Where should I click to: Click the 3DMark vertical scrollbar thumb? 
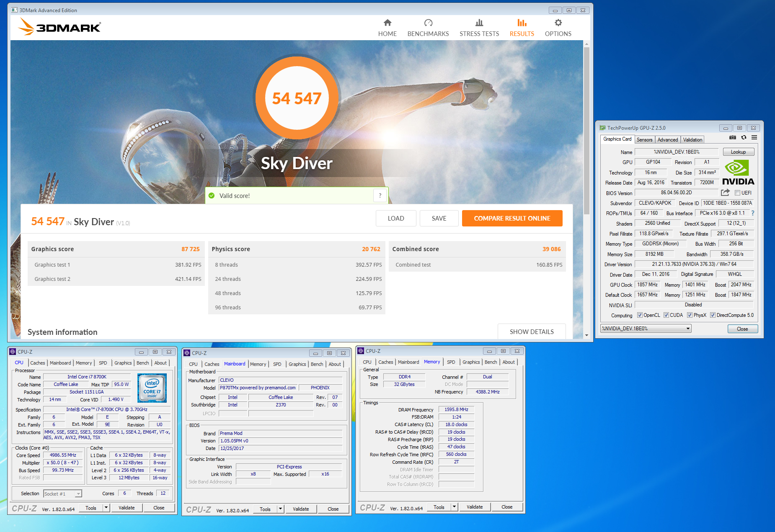[x=586, y=131]
